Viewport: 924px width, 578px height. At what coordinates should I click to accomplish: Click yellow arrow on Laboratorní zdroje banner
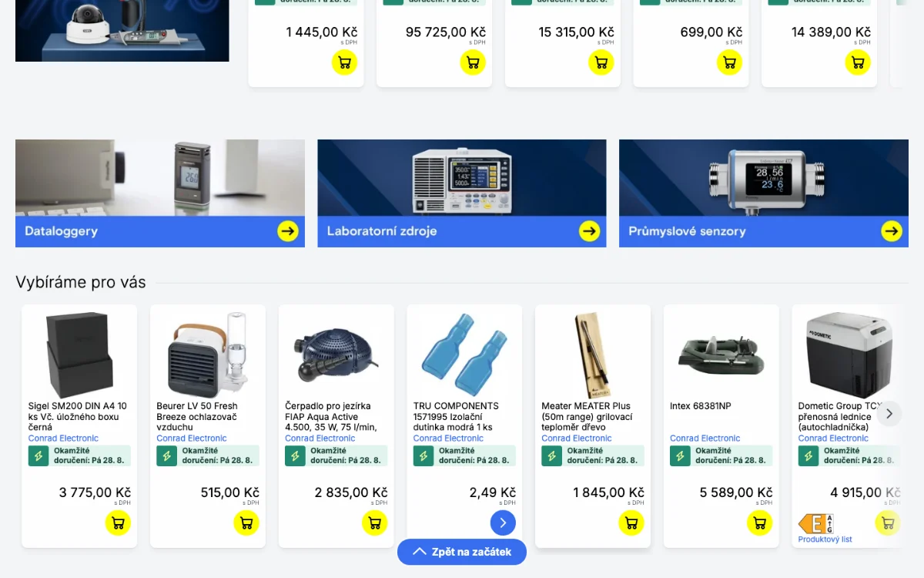590,231
